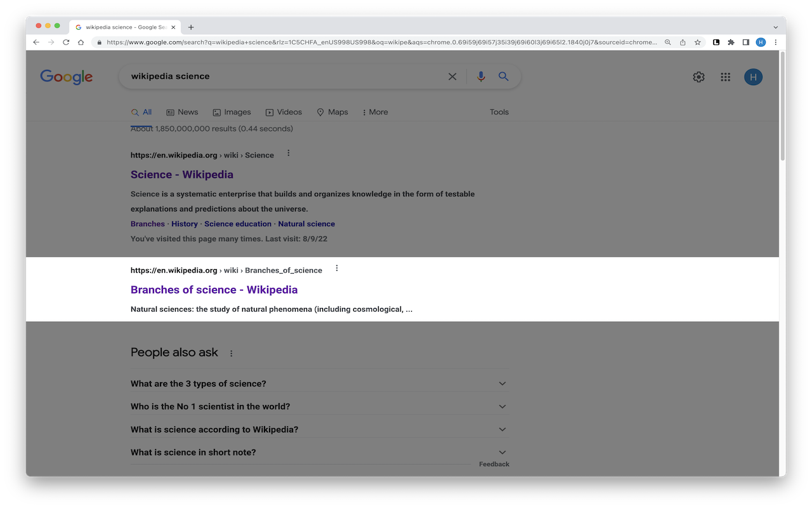Open the three-dot menu beside the Science result
This screenshot has height=508, width=812.
tap(287, 152)
